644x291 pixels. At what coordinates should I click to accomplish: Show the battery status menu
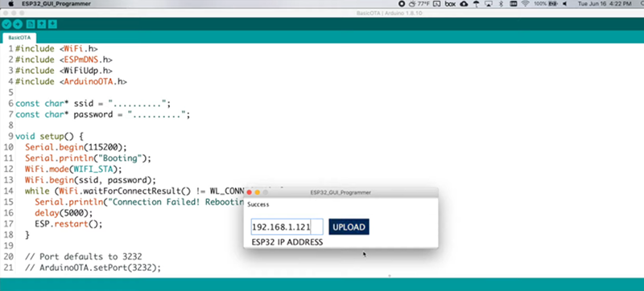pos(546,4)
